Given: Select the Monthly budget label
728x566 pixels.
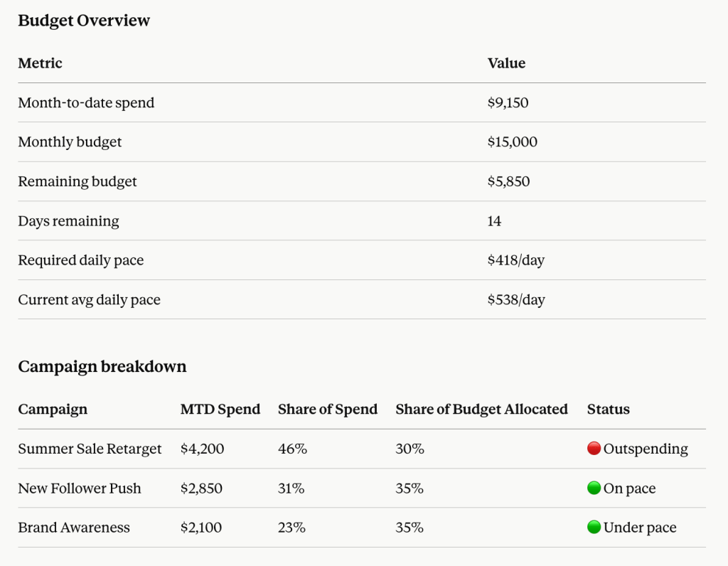Looking at the screenshot, I should [x=70, y=142].
